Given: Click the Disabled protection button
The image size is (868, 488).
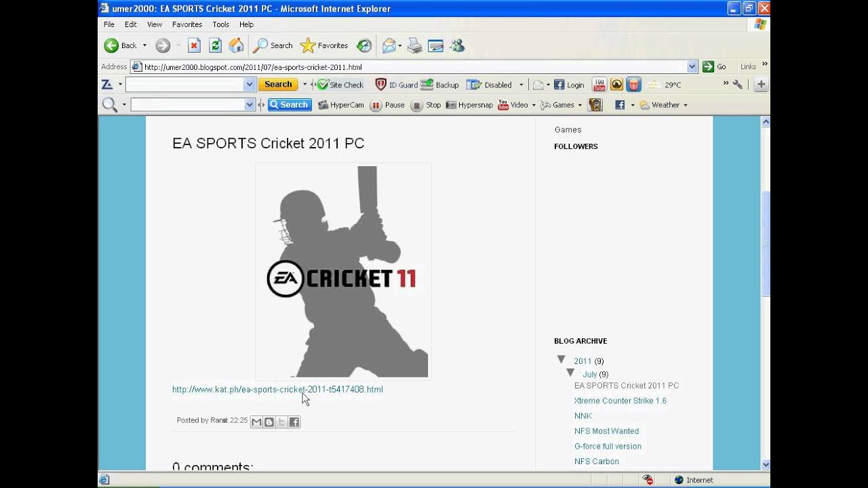Looking at the screenshot, I should point(490,85).
